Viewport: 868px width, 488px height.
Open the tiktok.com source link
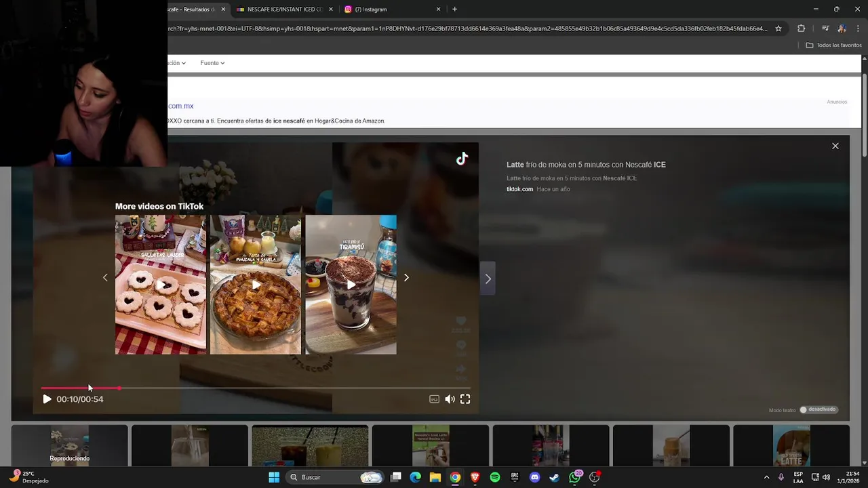click(519, 189)
